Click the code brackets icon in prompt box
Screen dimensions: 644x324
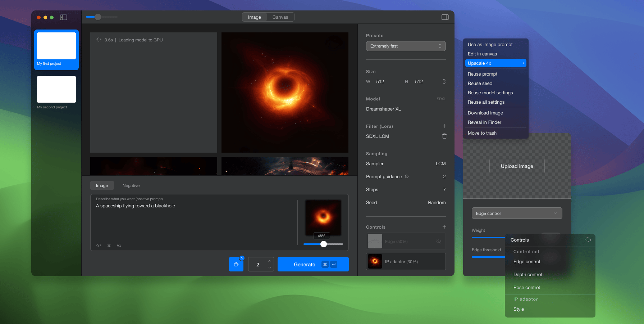[x=99, y=246]
